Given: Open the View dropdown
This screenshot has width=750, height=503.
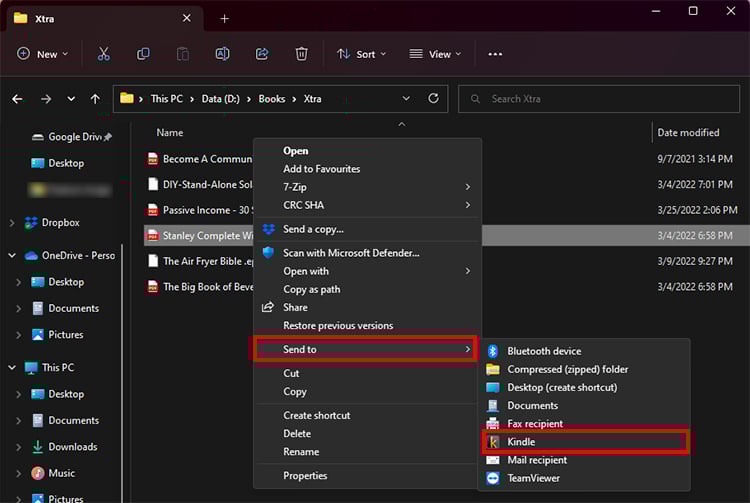Looking at the screenshot, I should tap(435, 54).
